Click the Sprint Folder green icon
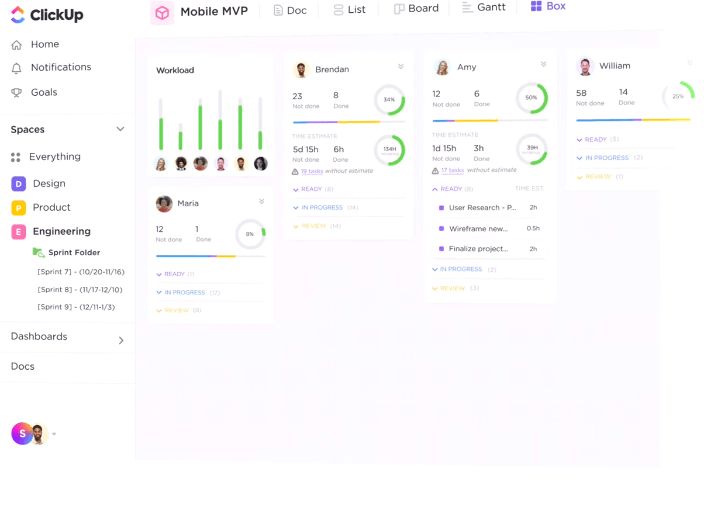 [x=38, y=253]
